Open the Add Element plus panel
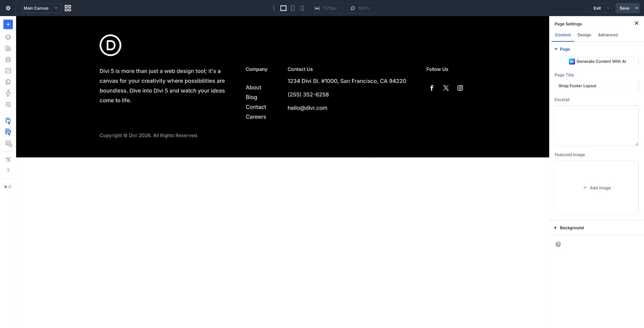The width and height of the screenshot is (644, 328). point(8,24)
